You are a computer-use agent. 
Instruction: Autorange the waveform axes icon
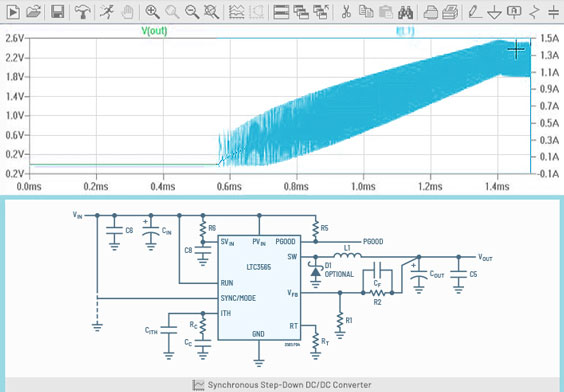tap(236, 12)
